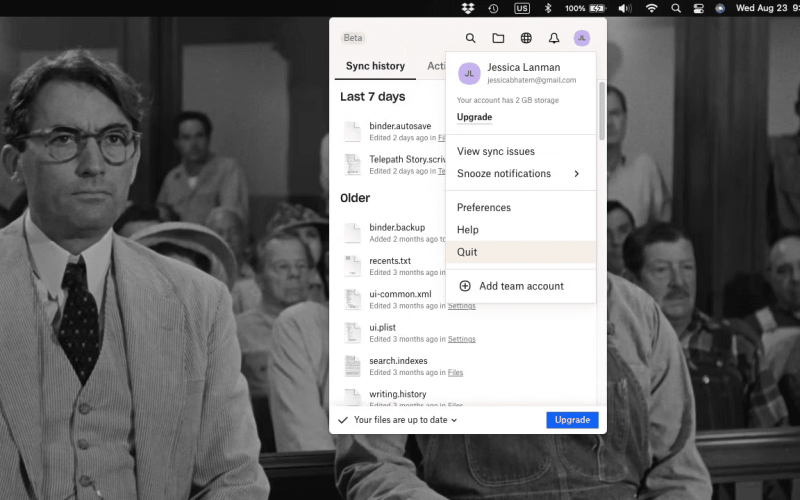Open search in the Dropbox panel

pos(470,38)
